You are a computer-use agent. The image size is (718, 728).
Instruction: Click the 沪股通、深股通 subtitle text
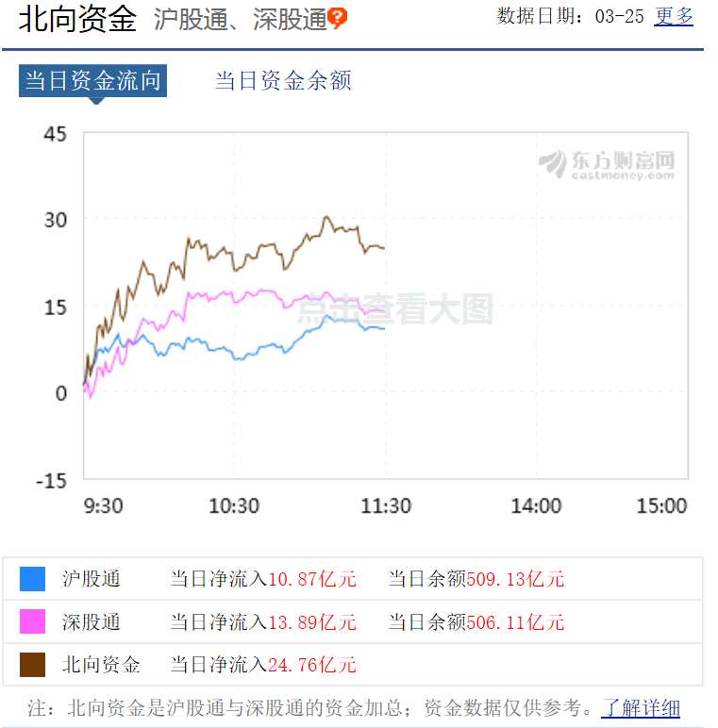point(240,20)
